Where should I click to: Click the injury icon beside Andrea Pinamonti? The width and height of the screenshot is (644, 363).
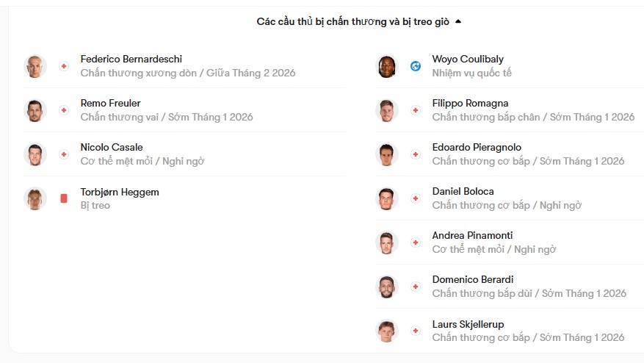point(416,242)
